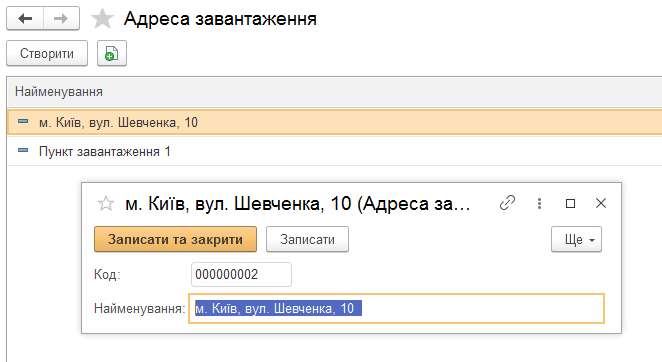This screenshot has width=662, height=362.
Task: Focus the Код field with 000000002
Action: 241,275
